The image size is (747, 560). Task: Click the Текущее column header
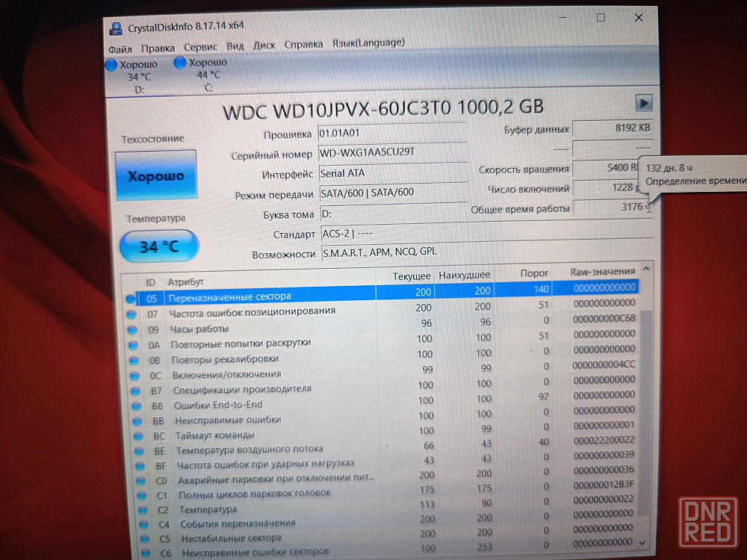(x=411, y=276)
